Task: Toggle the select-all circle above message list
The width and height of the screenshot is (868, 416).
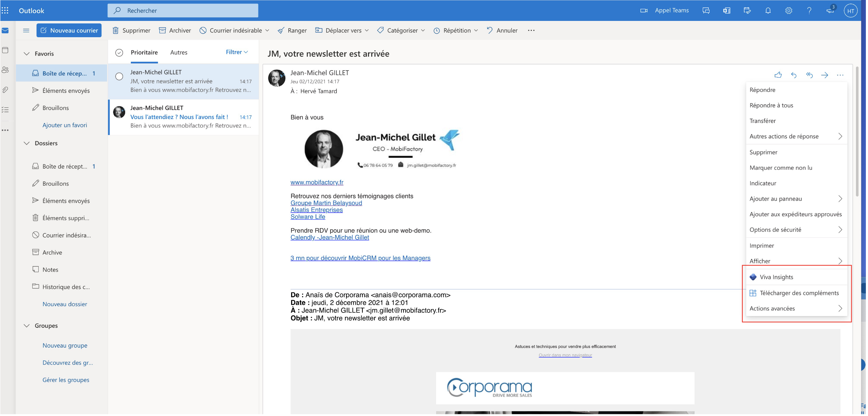Action: pos(119,53)
